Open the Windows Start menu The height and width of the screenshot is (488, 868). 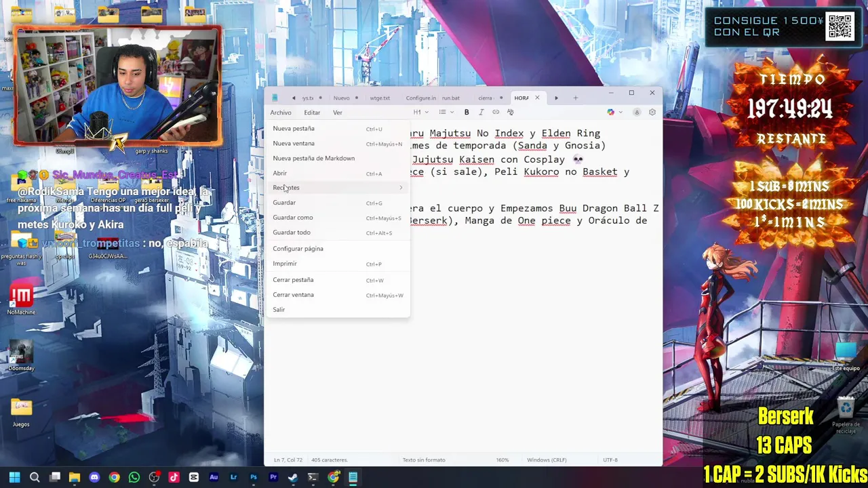14,478
